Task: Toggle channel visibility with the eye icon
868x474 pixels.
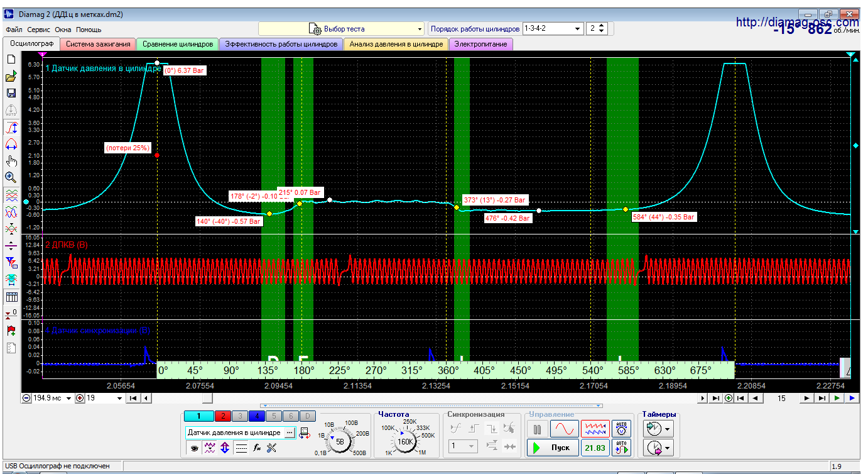Action: 195,448
